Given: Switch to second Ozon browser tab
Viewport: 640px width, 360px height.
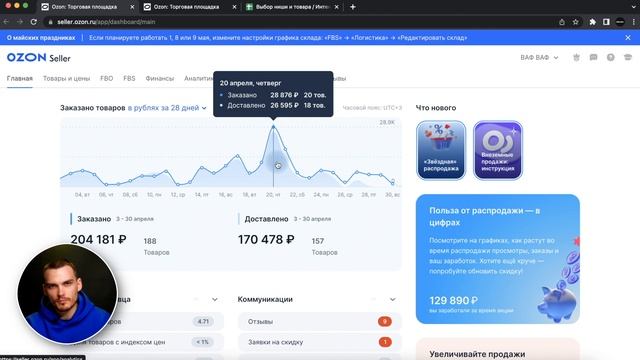Looking at the screenshot, I should pyautogui.click(x=186, y=7).
